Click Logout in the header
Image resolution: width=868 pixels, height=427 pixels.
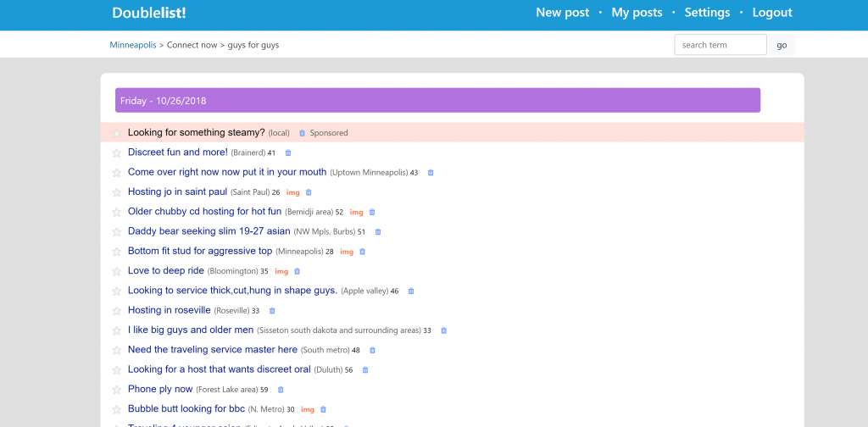(x=771, y=13)
